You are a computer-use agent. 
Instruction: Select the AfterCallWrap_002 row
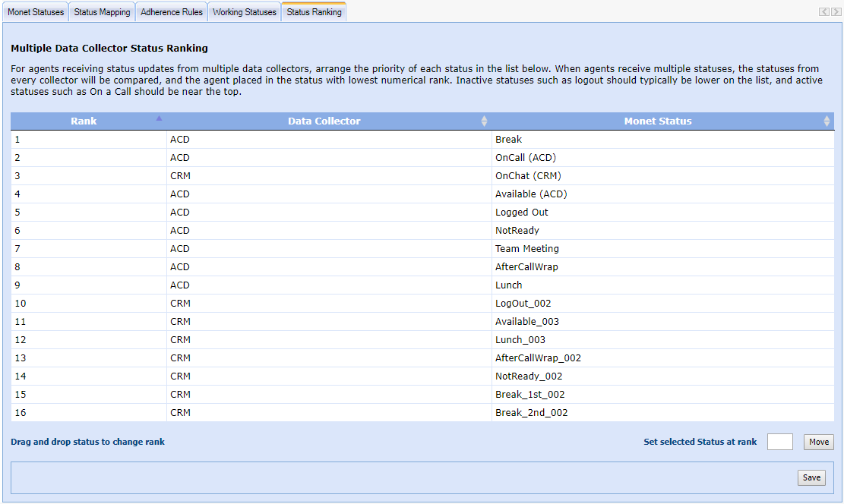point(538,358)
